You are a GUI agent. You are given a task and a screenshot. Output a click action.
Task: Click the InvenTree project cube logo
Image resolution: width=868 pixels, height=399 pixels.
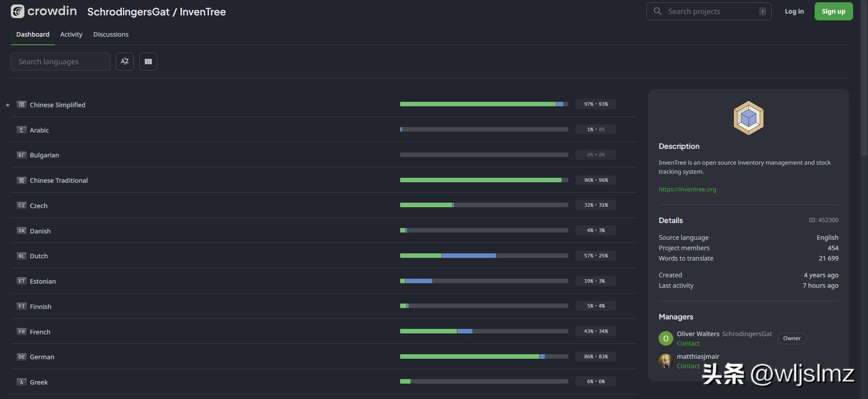pos(748,118)
